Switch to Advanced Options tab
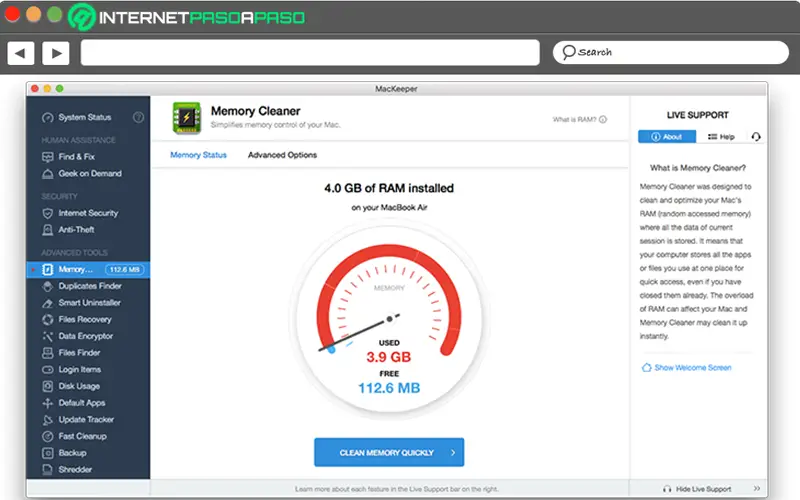 click(x=282, y=155)
